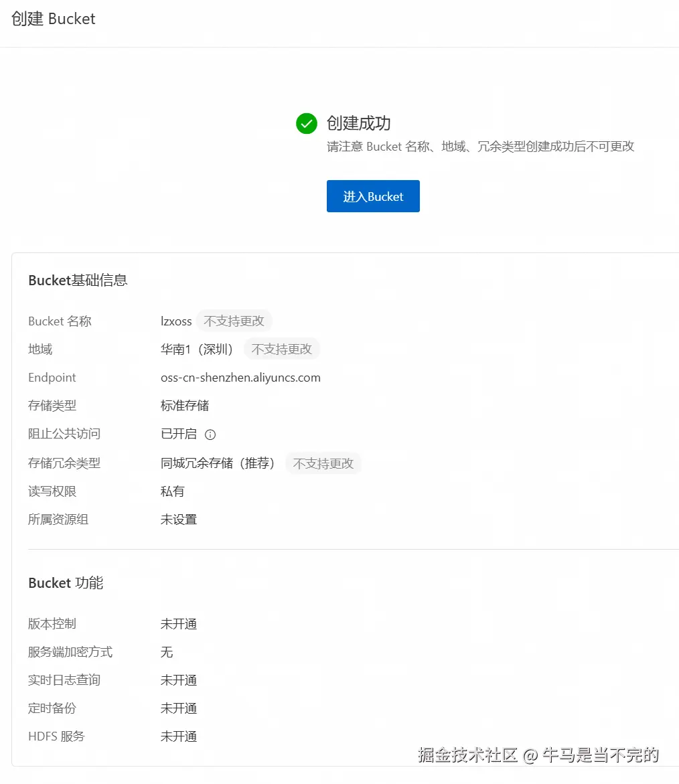Click the Endpoint label
This screenshot has height=784, width=679.
(x=52, y=378)
